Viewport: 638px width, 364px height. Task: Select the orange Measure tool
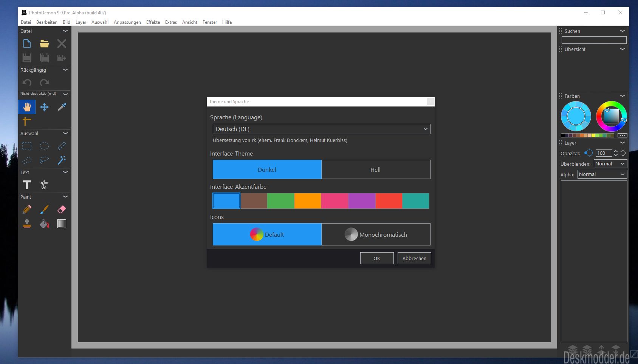27,121
